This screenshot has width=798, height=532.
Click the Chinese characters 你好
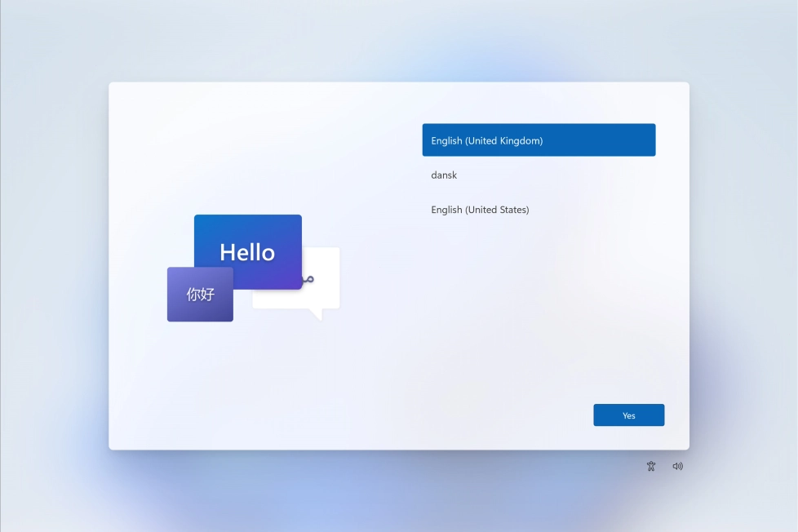[x=200, y=295]
